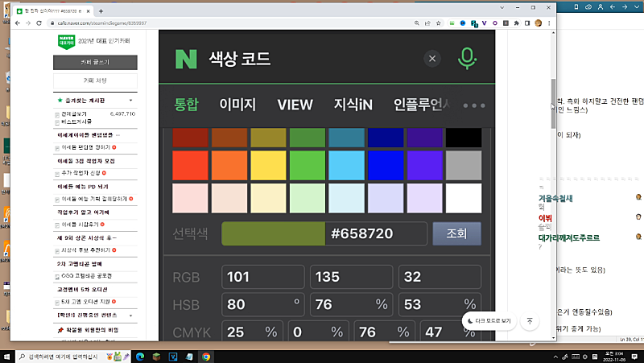
Task: Open Chrome from the Windows taskbar
Action: click(206, 356)
